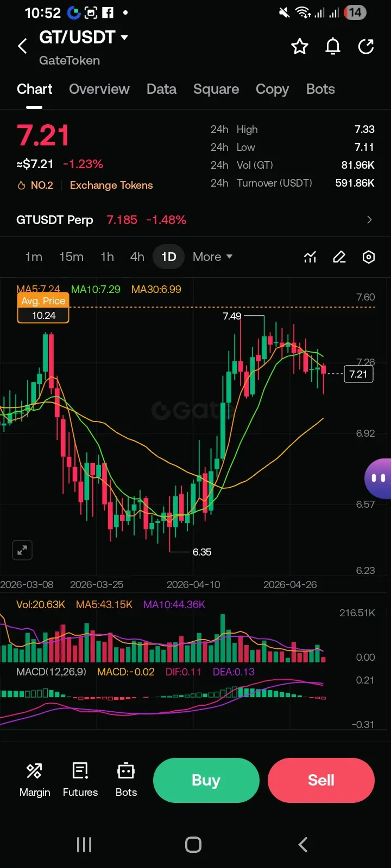The image size is (391, 868).
Task: Tap the large 7.21 last price
Action: (x=43, y=136)
